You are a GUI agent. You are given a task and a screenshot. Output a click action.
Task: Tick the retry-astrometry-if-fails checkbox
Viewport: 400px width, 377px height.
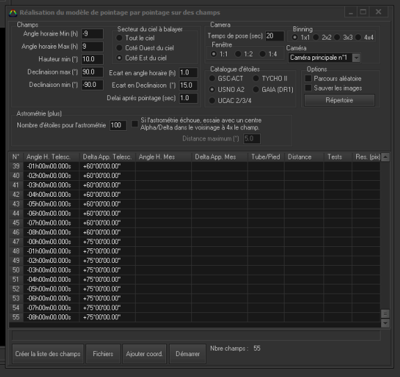coord(135,124)
